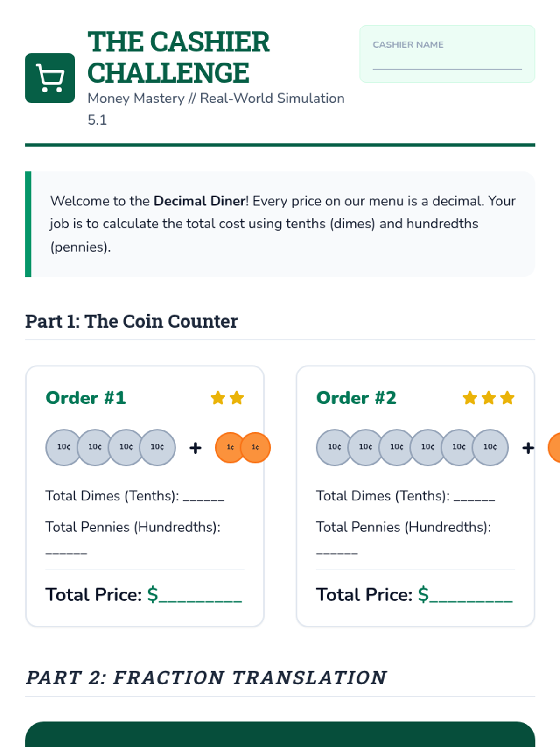Click Total Dimes blank in Order #1
Screen dimensions: 560x747
pyautogui.click(x=203, y=497)
